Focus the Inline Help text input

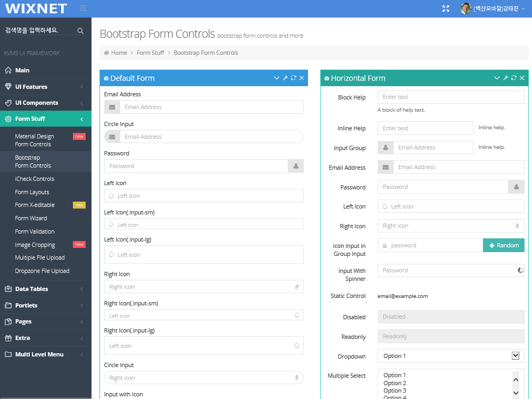click(x=426, y=128)
